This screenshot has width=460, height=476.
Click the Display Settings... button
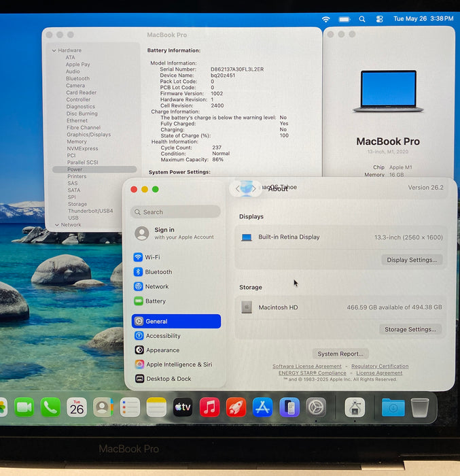pyautogui.click(x=412, y=260)
